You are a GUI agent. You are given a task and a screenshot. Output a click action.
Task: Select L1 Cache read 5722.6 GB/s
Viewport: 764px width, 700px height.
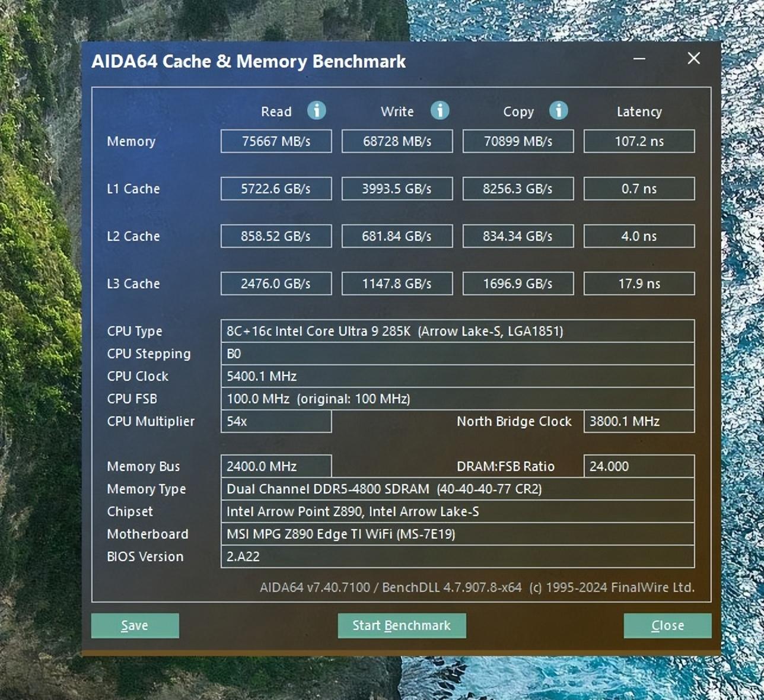coord(276,189)
